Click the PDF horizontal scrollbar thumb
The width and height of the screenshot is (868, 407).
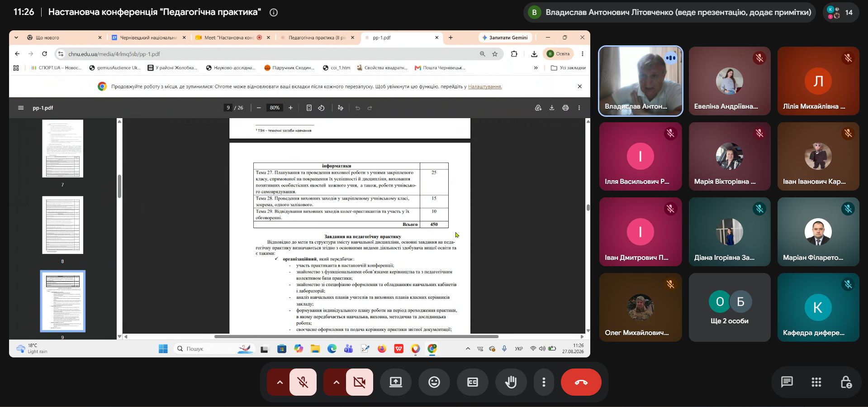coord(356,336)
